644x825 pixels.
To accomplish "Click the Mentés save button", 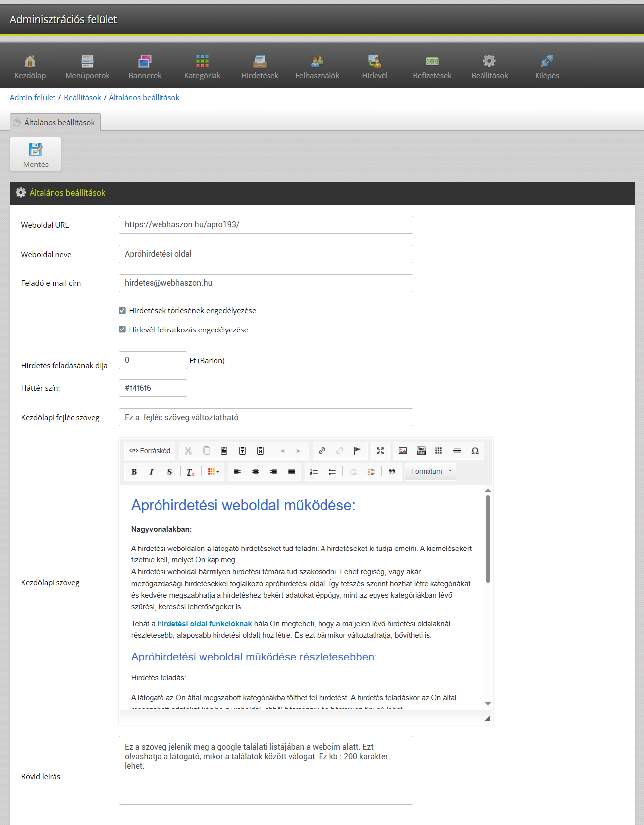I will [36, 155].
